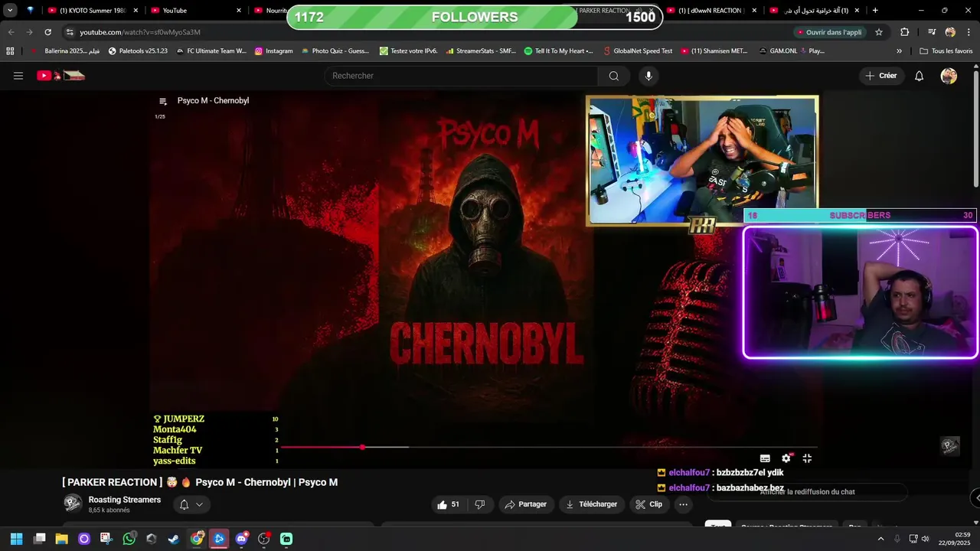Switch to the YouTube tab
Image resolution: width=980 pixels, height=551 pixels.
click(195, 11)
